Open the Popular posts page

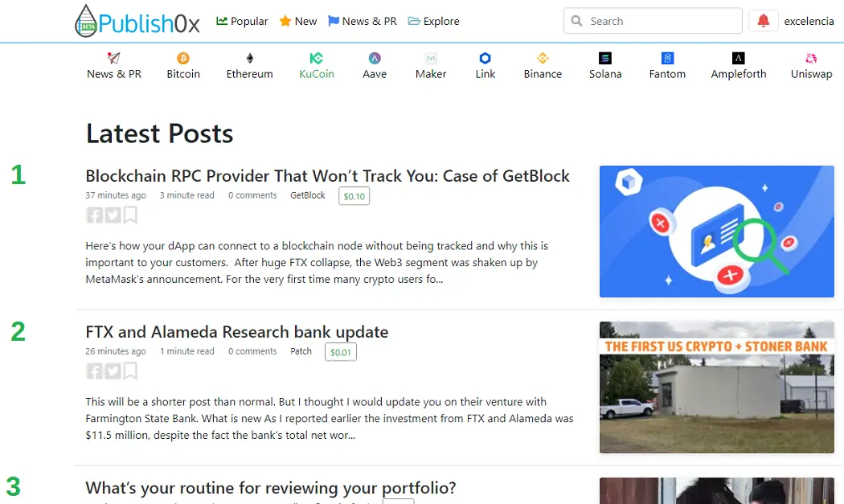(242, 21)
